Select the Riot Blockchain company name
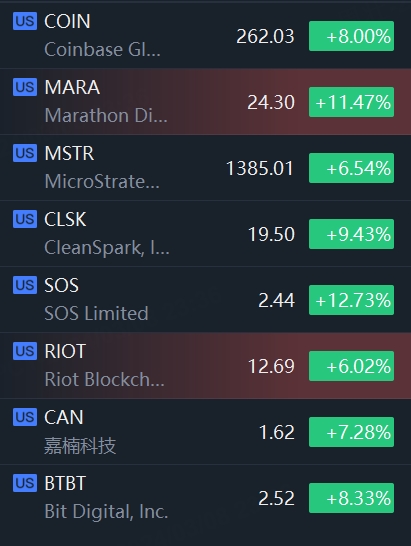 pyautogui.click(x=104, y=379)
